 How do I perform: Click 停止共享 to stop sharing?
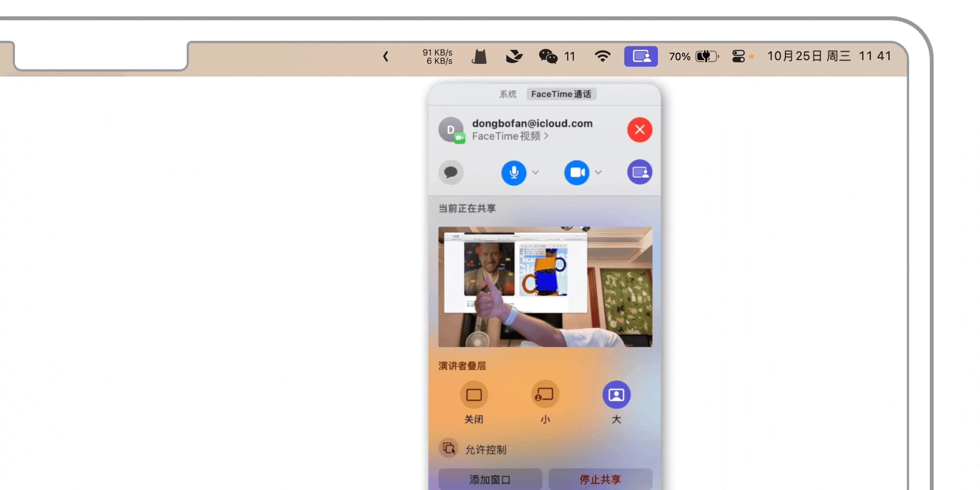pos(600,479)
